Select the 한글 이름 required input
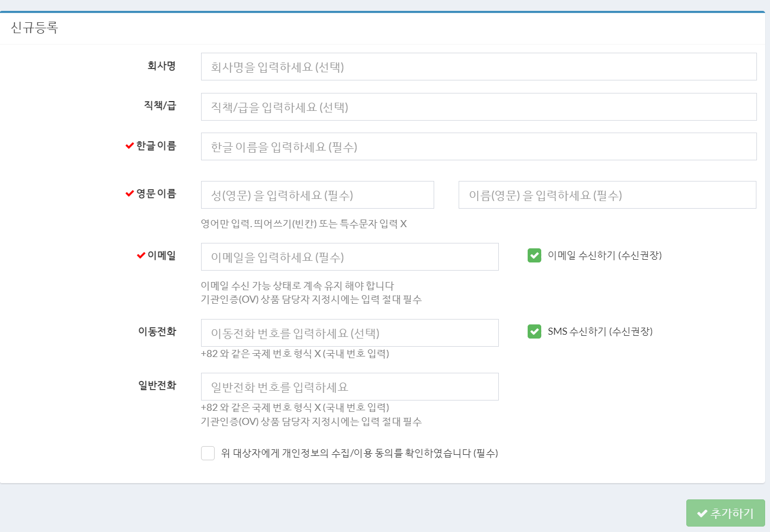Viewport: 770px width, 532px height. click(479, 147)
